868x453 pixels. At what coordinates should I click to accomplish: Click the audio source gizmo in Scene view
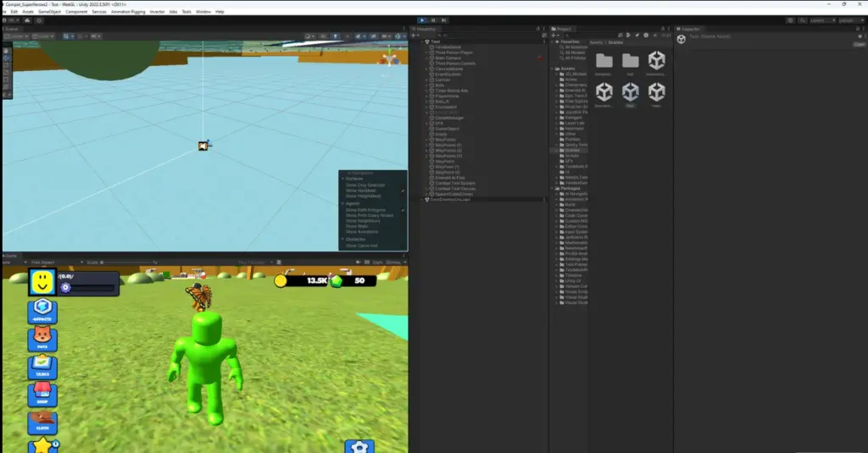point(204,146)
